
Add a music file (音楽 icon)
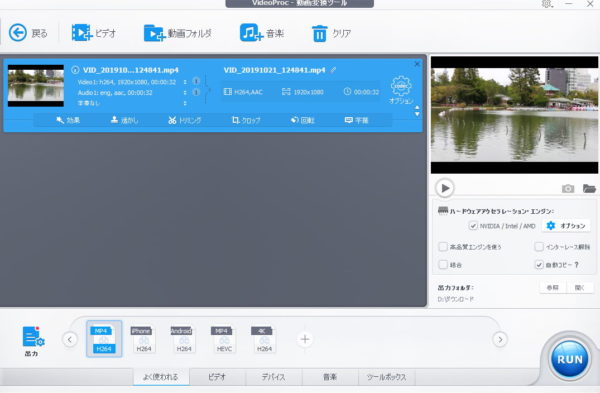251,33
